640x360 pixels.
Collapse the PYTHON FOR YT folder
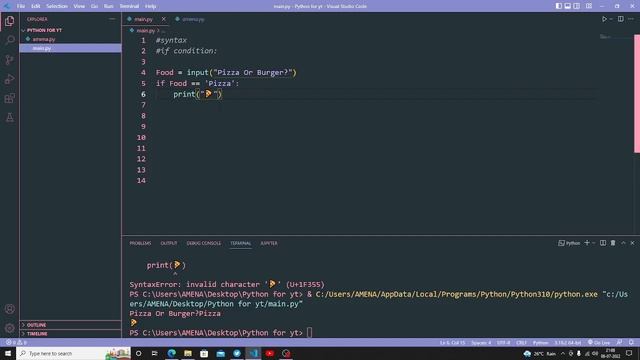(44, 30)
